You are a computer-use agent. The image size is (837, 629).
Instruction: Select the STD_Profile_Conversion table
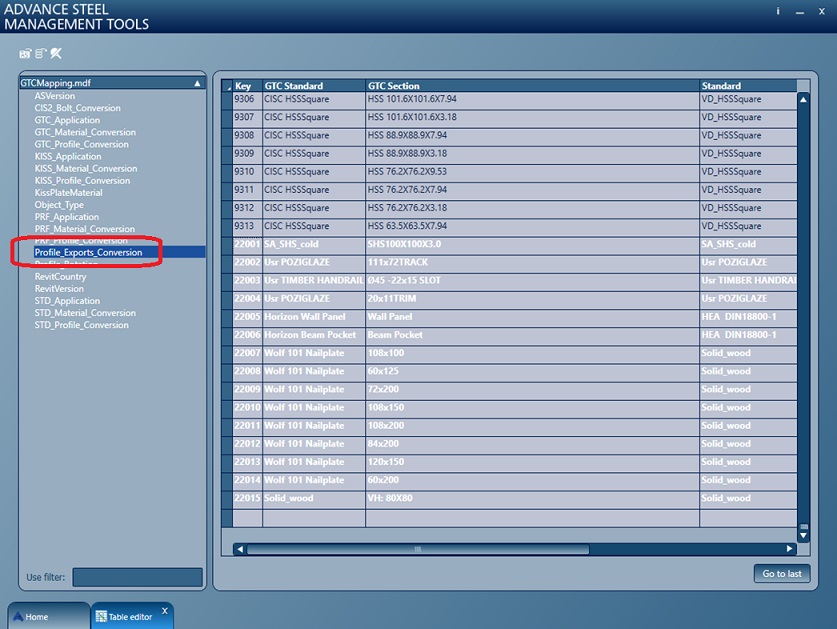click(81, 325)
